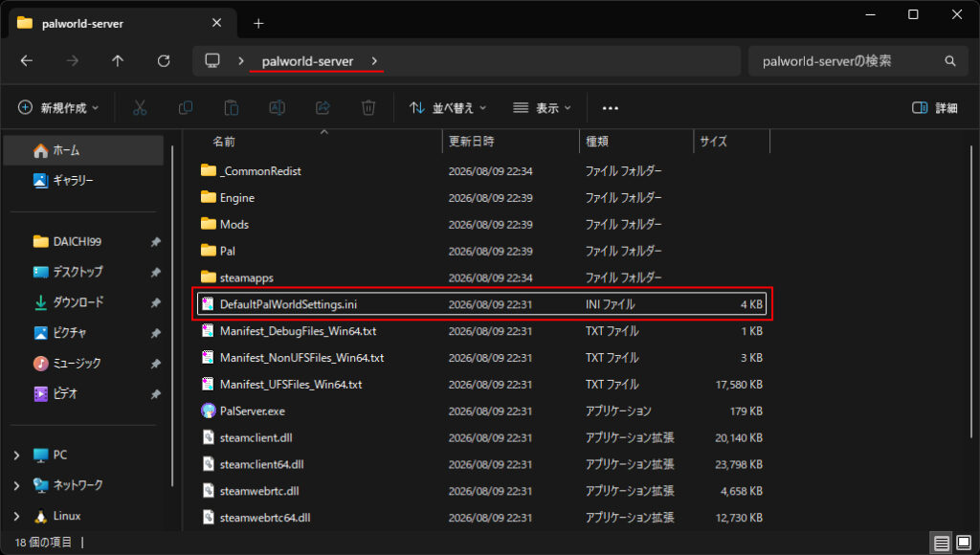This screenshot has height=555, width=980.
Task: Select steamwebrtc.dll file
Action: tap(482, 491)
